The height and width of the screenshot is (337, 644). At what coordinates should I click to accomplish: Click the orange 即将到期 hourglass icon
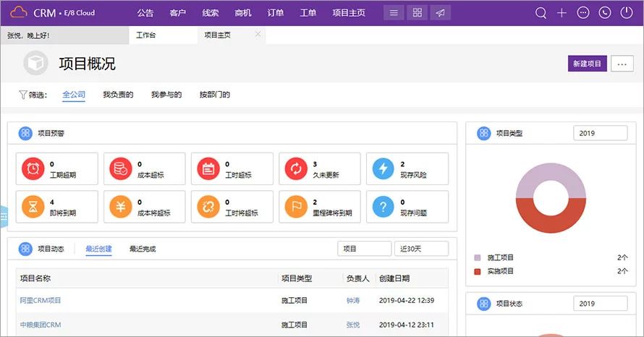(x=33, y=208)
